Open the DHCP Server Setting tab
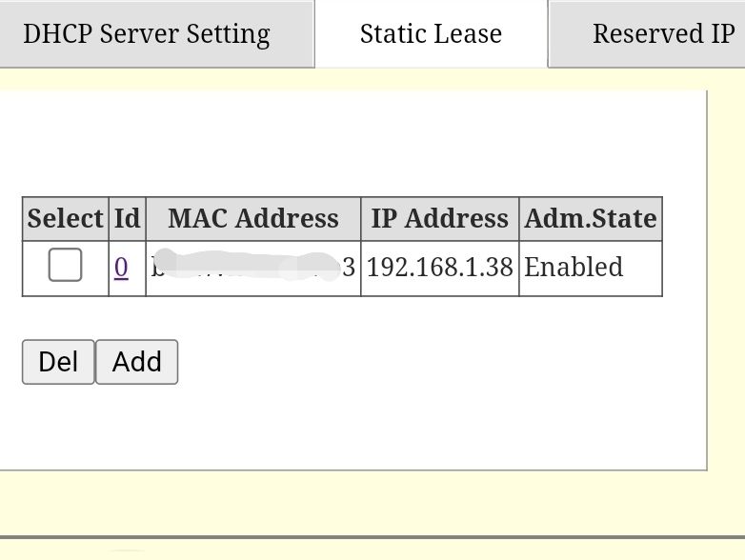745x560 pixels. 147,34
